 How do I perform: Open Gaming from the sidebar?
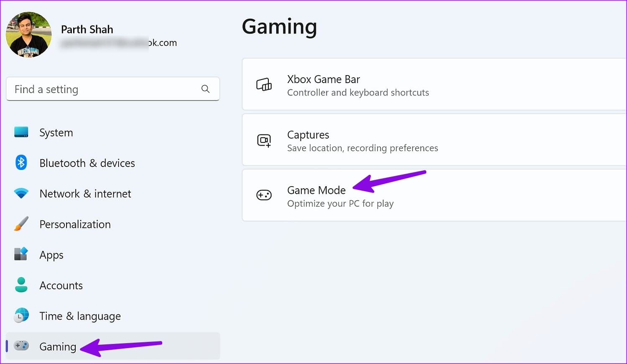pos(58,346)
